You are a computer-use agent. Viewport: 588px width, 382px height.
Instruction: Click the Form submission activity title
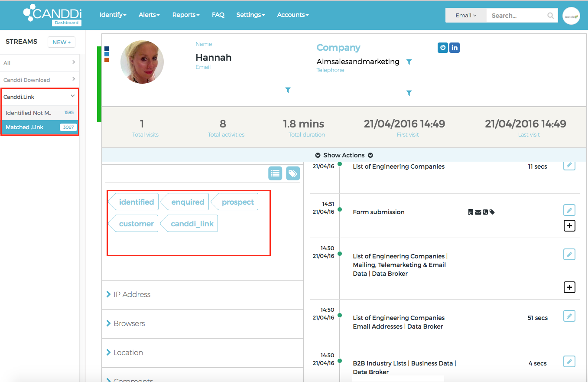pyautogui.click(x=379, y=212)
